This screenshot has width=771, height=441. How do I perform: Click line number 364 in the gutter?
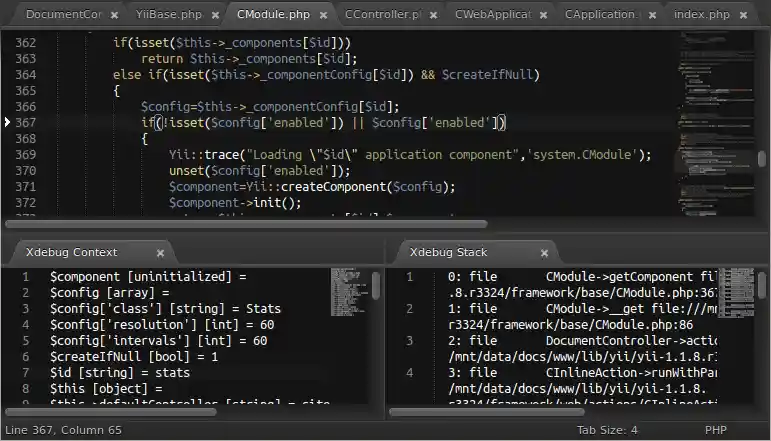pos(26,75)
